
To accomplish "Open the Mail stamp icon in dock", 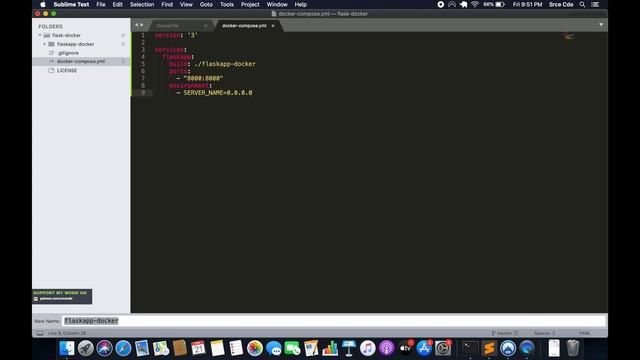I will [x=142, y=348].
